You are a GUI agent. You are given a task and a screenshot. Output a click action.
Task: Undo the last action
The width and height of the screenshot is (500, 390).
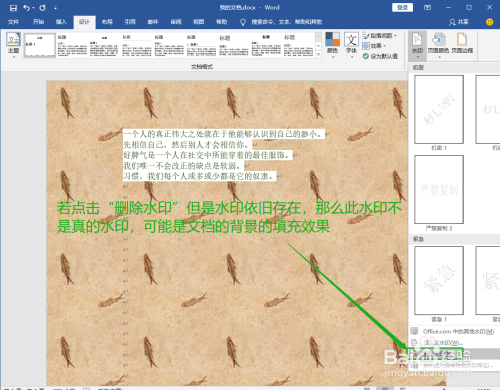click(26, 8)
